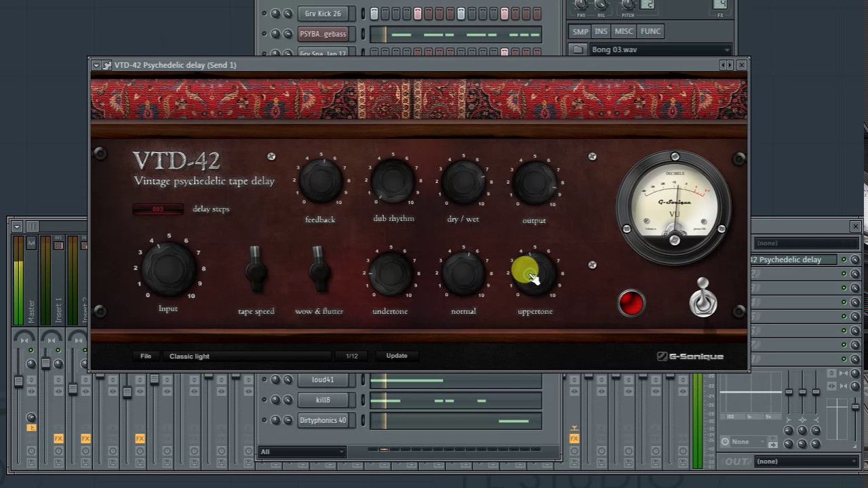This screenshot has width=868, height=488.
Task: Click the uppertone knob
Action: click(x=535, y=273)
